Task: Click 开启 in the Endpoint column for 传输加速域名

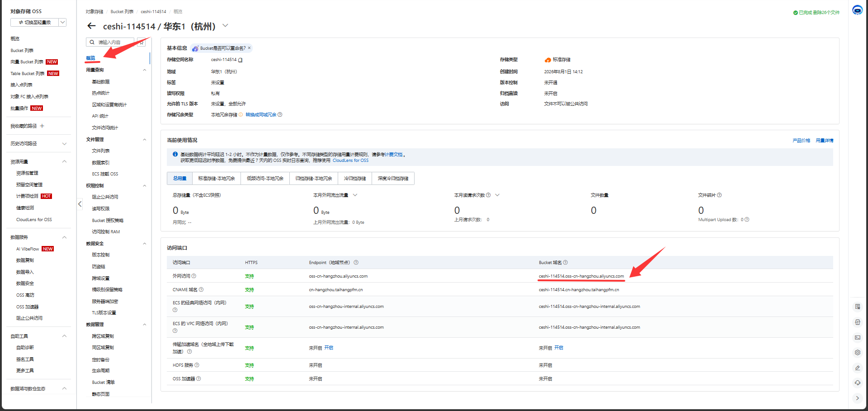Action: [x=329, y=348]
